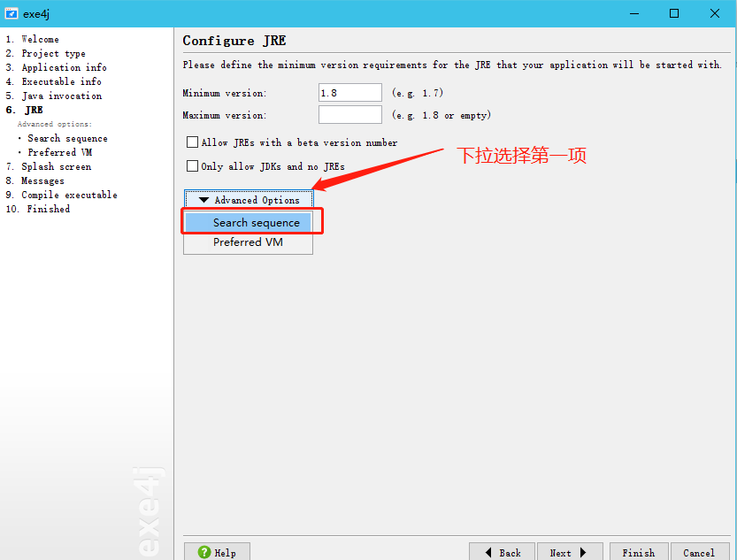Open Preferred VM sidebar sub-step
Viewport: 737px width, 560px height.
[59, 152]
